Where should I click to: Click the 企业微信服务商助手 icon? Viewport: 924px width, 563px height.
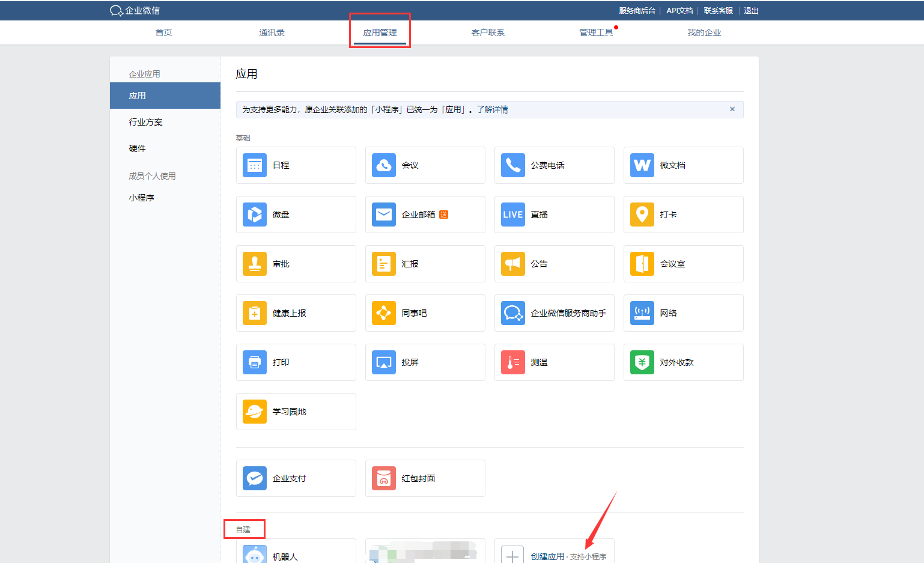pyautogui.click(x=513, y=313)
